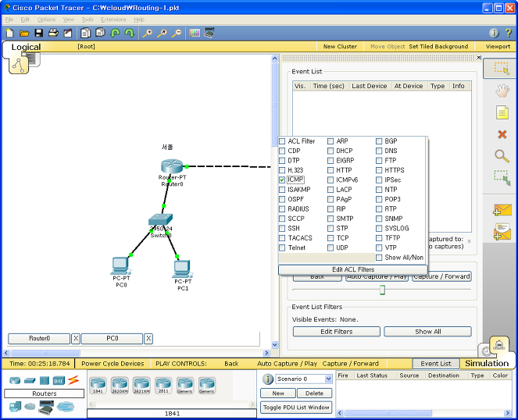Open the Extensions menu
Screen dimensions: 518x420
[x=113, y=20]
